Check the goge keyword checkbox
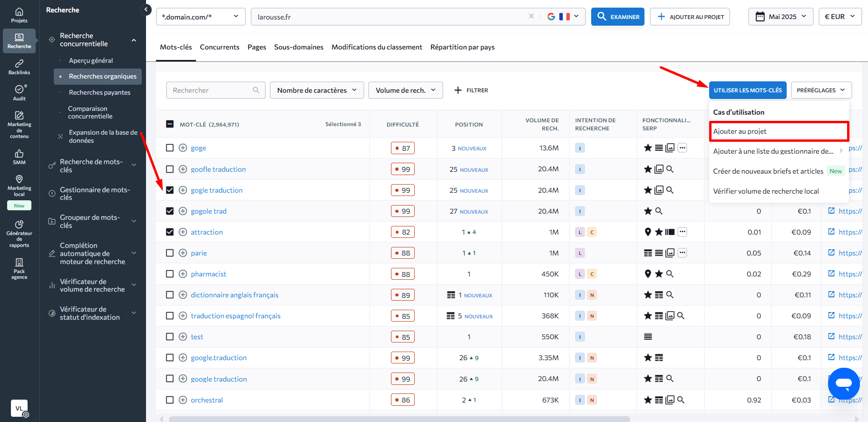This screenshot has width=868, height=422. 170,148
